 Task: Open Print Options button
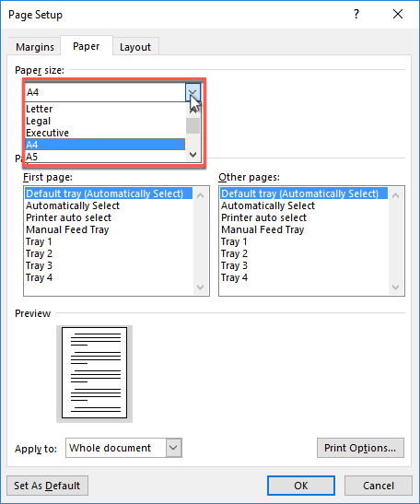pos(360,448)
